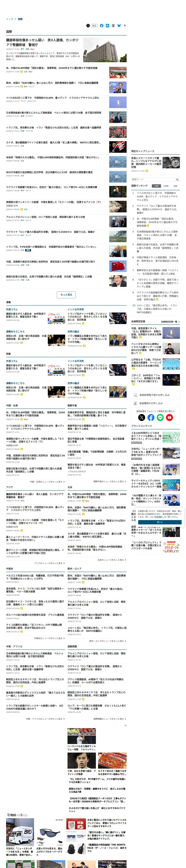Open article カナダ、潜水艦調達でドイツ企業を選定 in main list
Viewport: 186px width, 868px height.
pos(53,142)
